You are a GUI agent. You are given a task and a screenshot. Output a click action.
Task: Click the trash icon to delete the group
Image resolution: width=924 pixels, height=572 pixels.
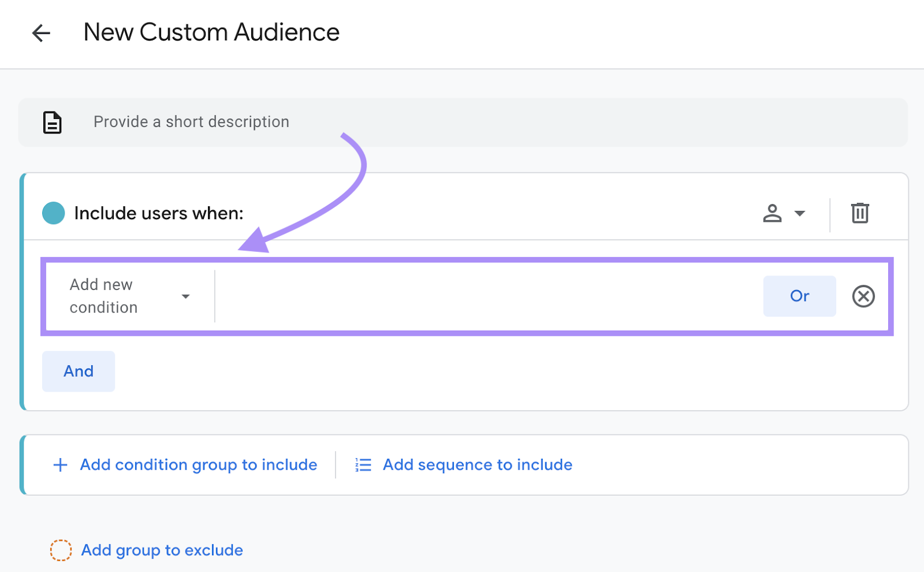click(x=860, y=213)
